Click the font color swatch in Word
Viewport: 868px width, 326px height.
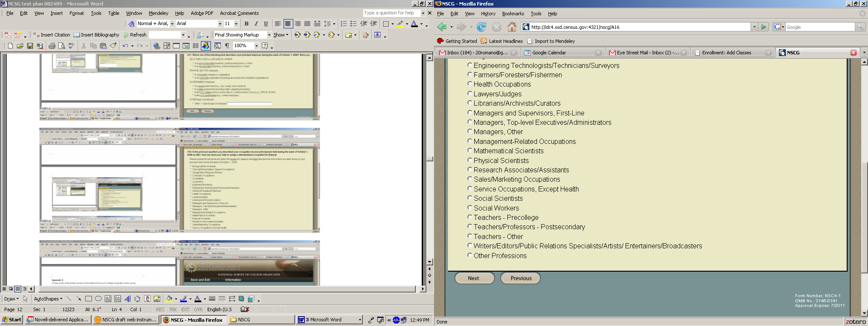[x=415, y=24]
